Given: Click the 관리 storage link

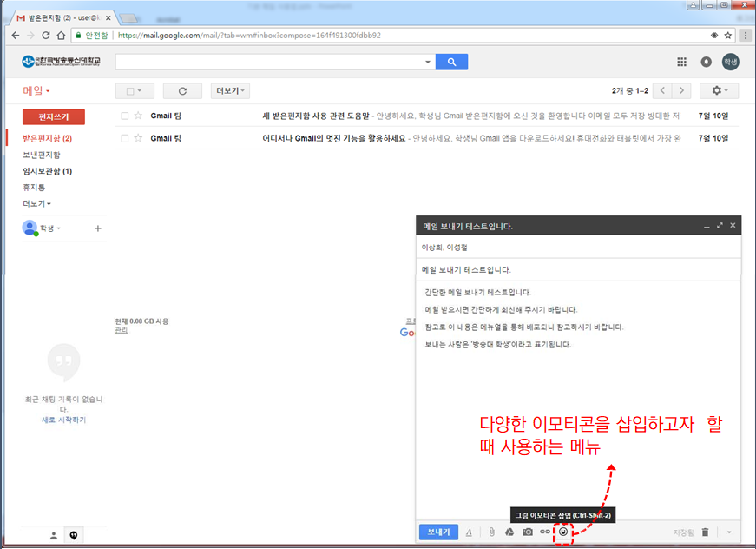Looking at the screenshot, I should click(x=121, y=330).
